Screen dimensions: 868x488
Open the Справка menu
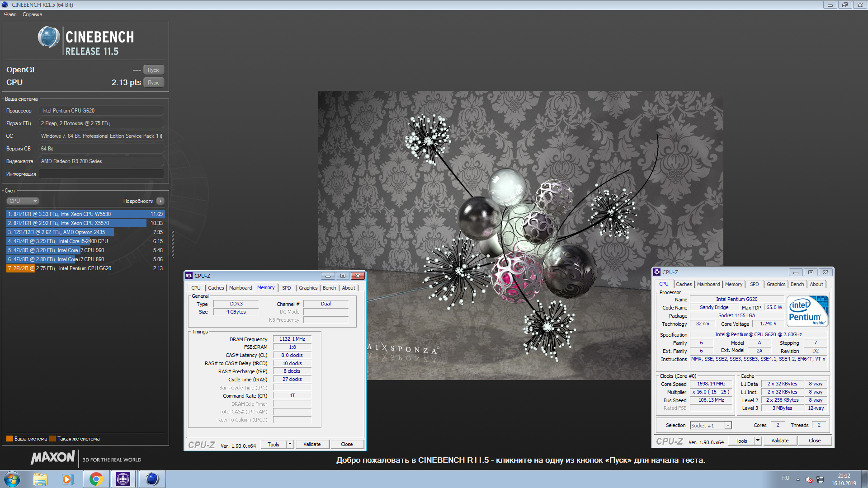pos(33,14)
